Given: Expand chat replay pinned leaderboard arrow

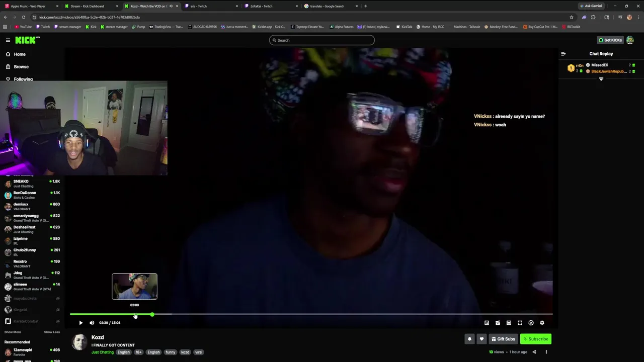Looking at the screenshot, I should point(601,79).
